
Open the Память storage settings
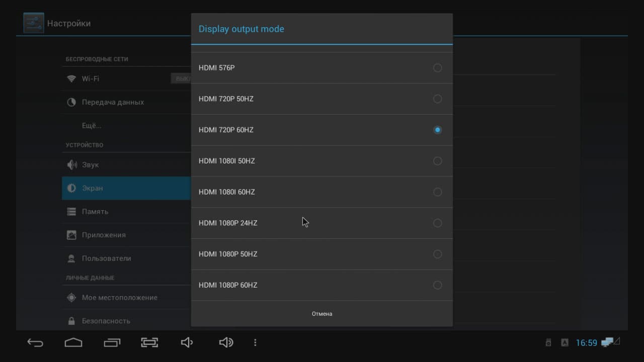pos(95,212)
